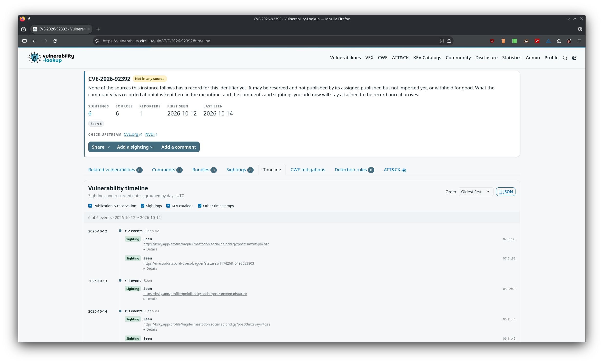
Task: Switch to the Sightings tab
Action: (x=239, y=170)
